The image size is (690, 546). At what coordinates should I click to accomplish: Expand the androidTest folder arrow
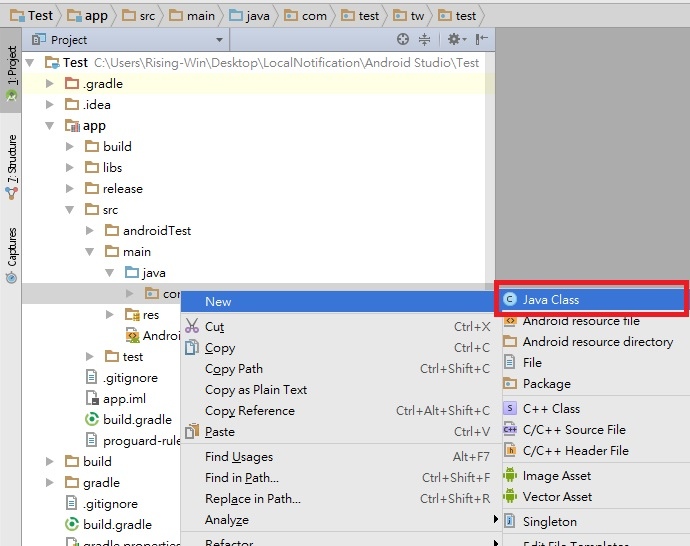click(90, 231)
